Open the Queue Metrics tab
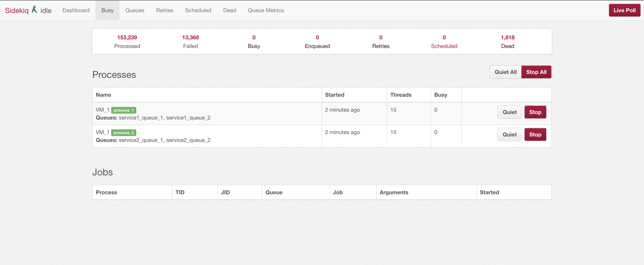Viewport: 644px width, 265px height. click(x=266, y=10)
